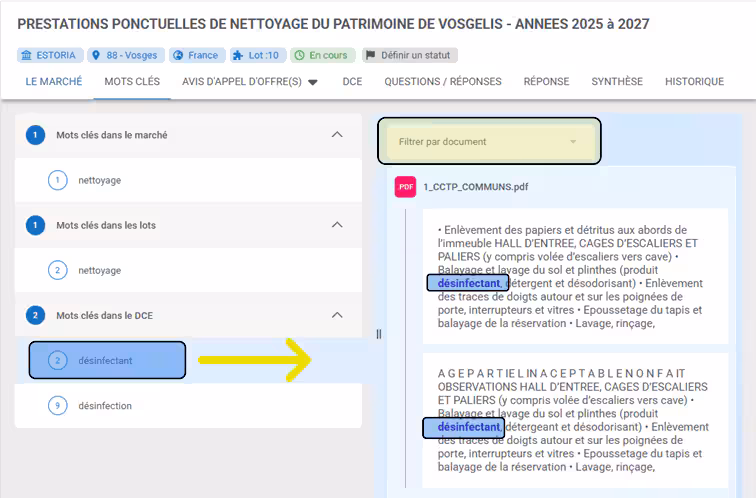Collapse the Mots clés dans le marché section
The width and height of the screenshot is (756, 498).
pos(337,135)
